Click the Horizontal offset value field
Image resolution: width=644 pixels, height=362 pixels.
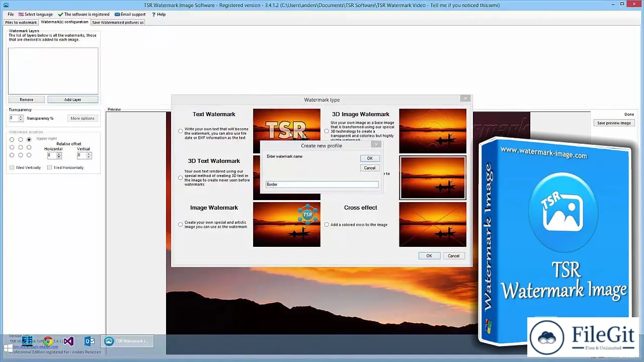[51, 155]
